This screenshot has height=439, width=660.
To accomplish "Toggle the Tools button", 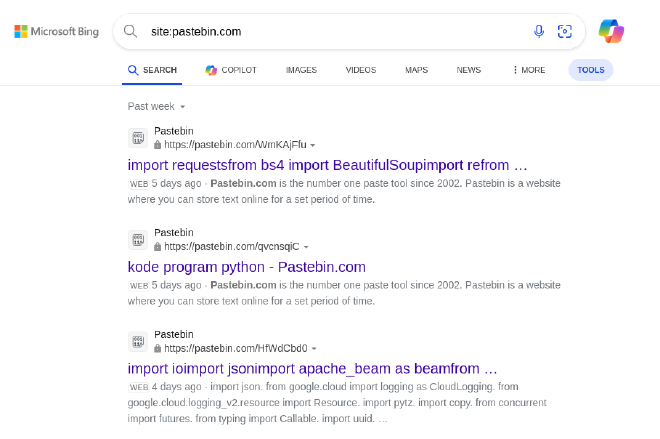I will tap(591, 70).
